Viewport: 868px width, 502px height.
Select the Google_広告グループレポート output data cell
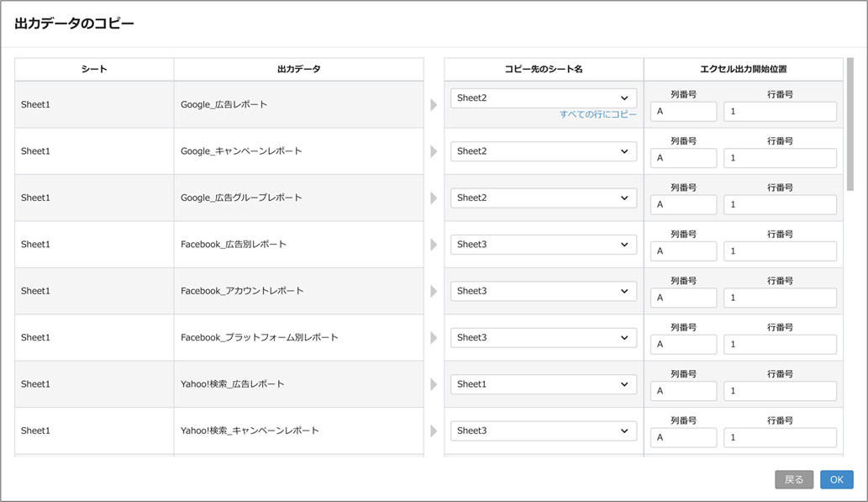pyautogui.click(x=299, y=198)
